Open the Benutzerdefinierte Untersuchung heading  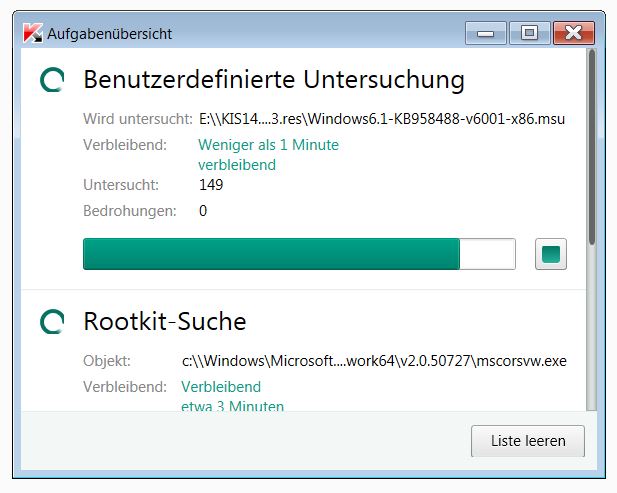click(274, 80)
